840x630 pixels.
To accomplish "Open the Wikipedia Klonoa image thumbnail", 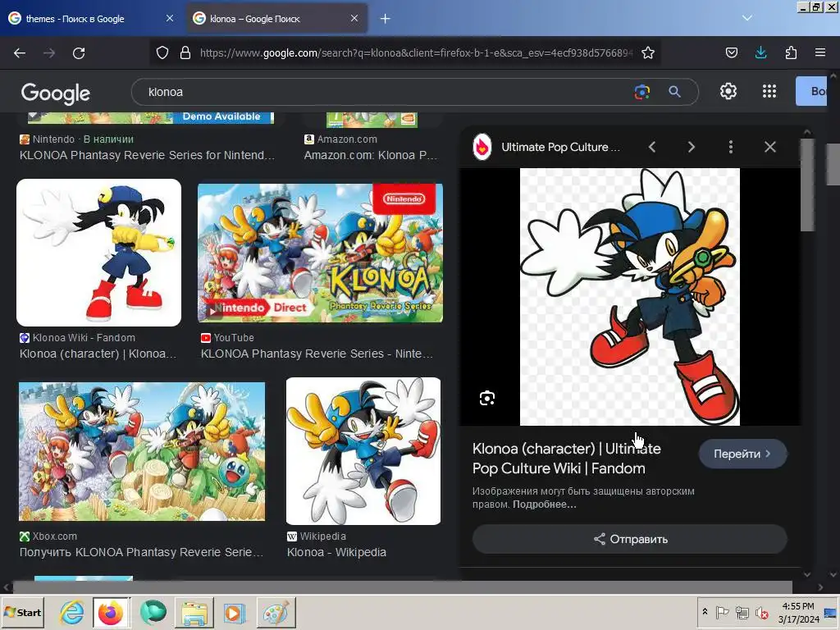I will coord(363,451).
